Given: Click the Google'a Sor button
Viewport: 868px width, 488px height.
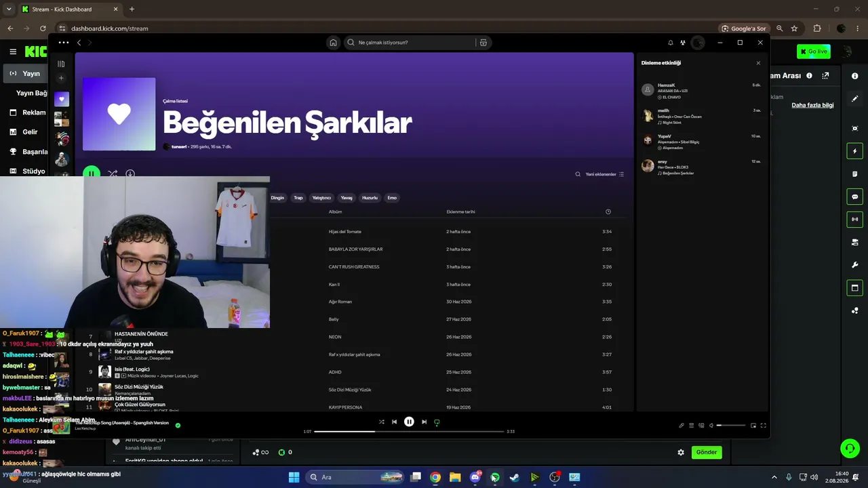Looking at the screenshot, I should [x=744, y=28].
